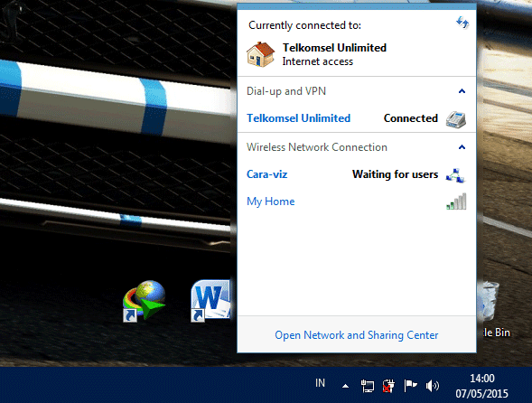Image resolution: width=532 pixels, height=403 pixels.
Task: Open the Internet Download Manager desktop shortcut
Action: click(145, 301)
